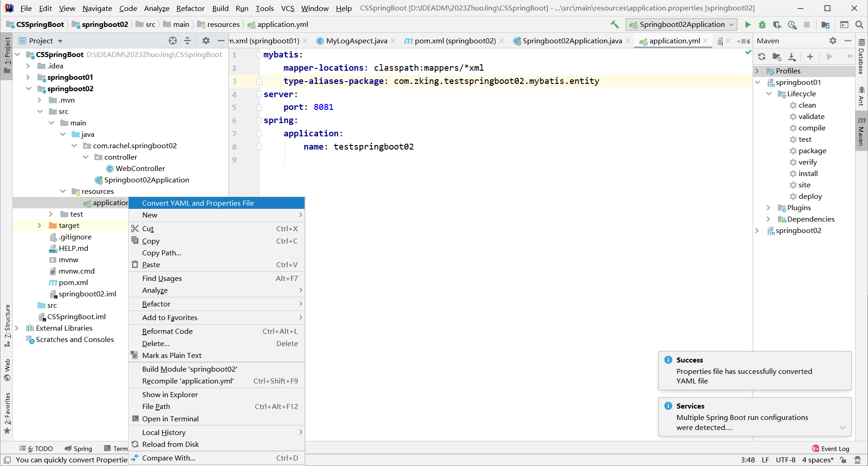Select Convert YAML and Properties File
This screenshot has width=868, height=466.
coord(217,203)
